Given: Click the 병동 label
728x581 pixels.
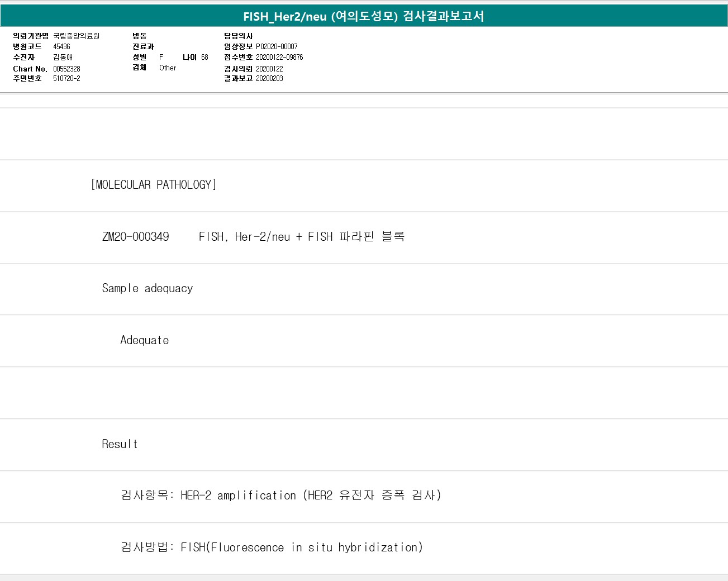Looking at the screenshot, I should pyautogui.click(x=139, y=36).
